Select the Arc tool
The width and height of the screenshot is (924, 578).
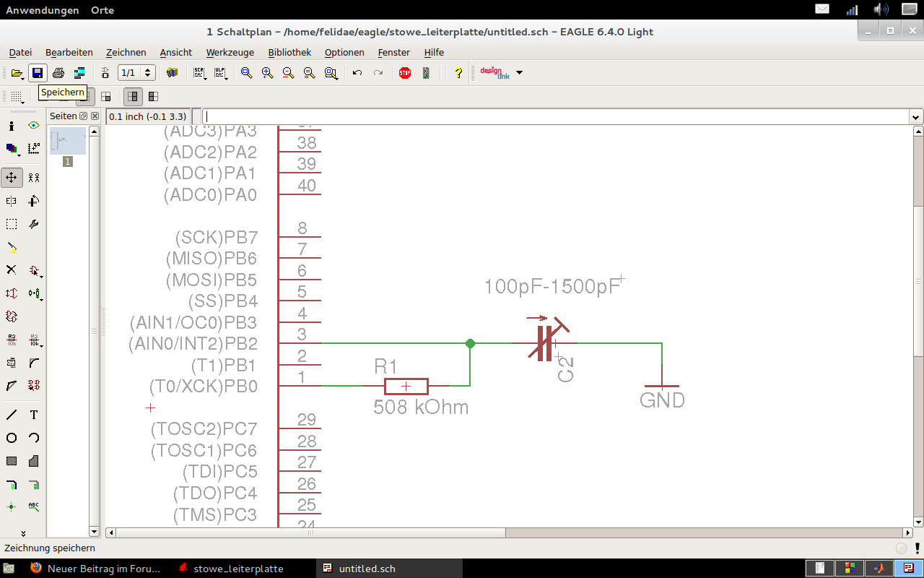pos(34,438)
